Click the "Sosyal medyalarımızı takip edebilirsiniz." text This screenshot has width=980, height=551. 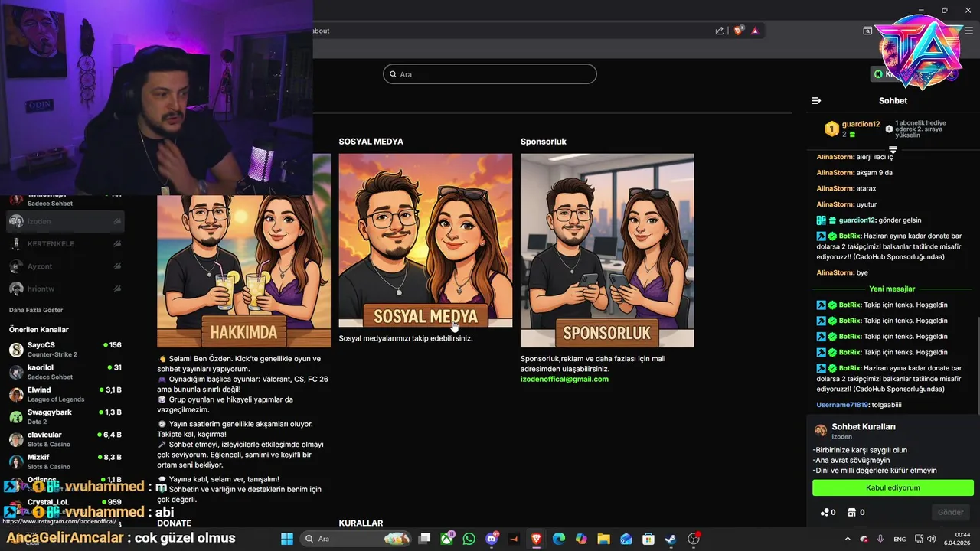pyautogui.click(x=406, y=337)
